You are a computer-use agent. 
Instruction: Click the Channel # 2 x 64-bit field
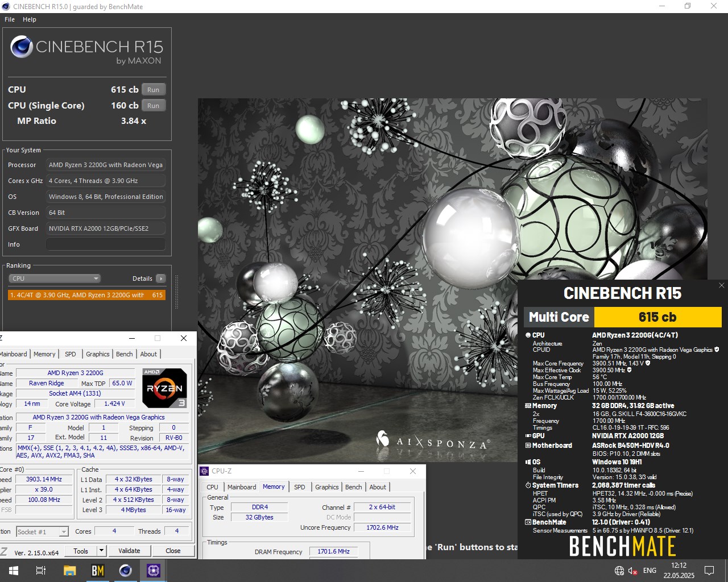pos(382,507)
